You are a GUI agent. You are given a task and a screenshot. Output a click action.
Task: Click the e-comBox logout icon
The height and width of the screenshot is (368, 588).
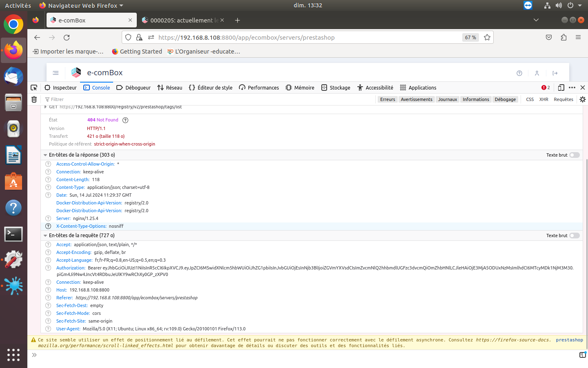coord(555,73)
